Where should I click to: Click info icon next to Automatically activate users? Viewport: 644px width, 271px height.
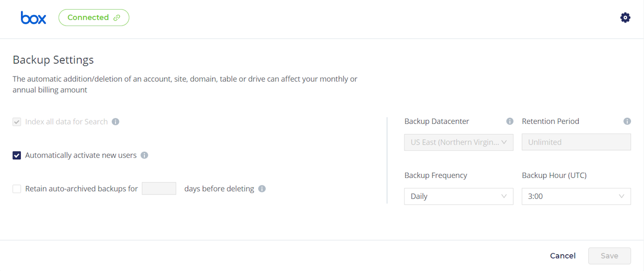click(x=144, y=155)
